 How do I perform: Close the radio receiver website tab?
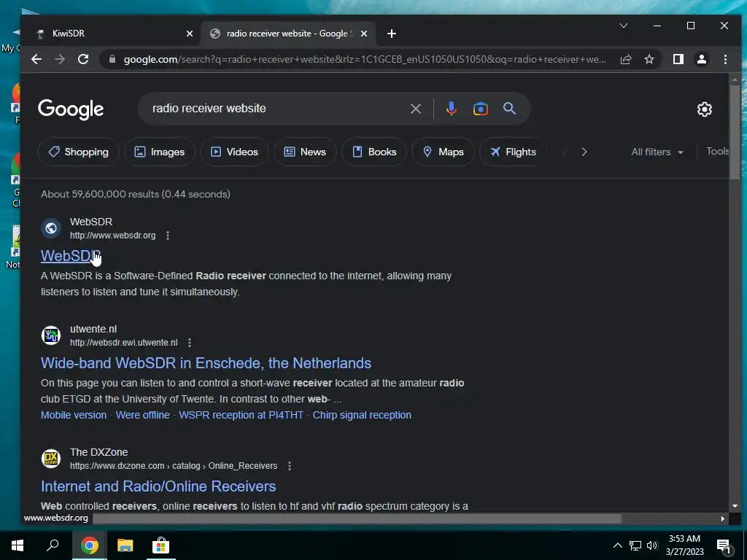click(x=364, y=34)
